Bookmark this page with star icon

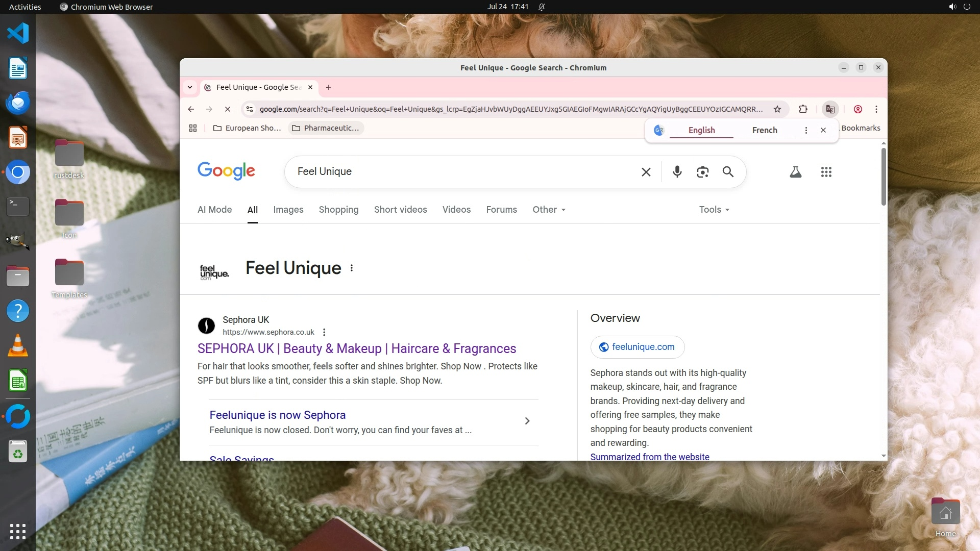pyautogui.click(x=777, y=109)
